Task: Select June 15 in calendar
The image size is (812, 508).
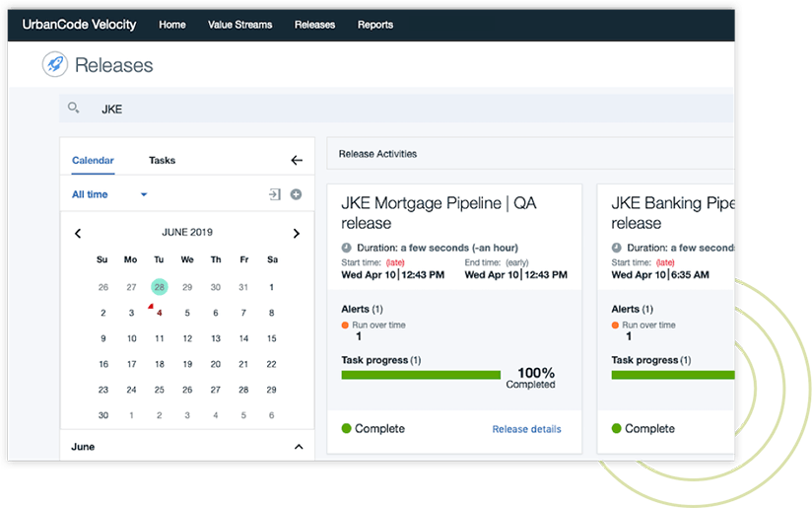Action: (271, 338)
